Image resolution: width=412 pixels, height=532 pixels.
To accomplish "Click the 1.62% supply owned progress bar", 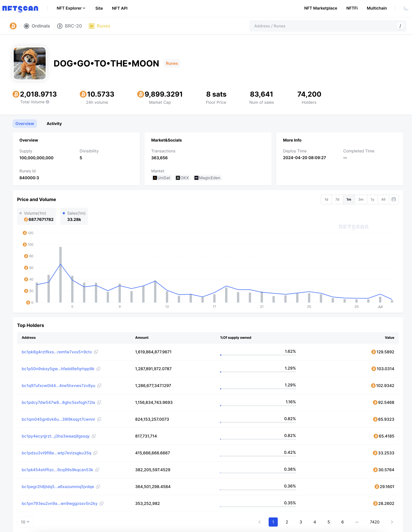I will pos(258,355).
